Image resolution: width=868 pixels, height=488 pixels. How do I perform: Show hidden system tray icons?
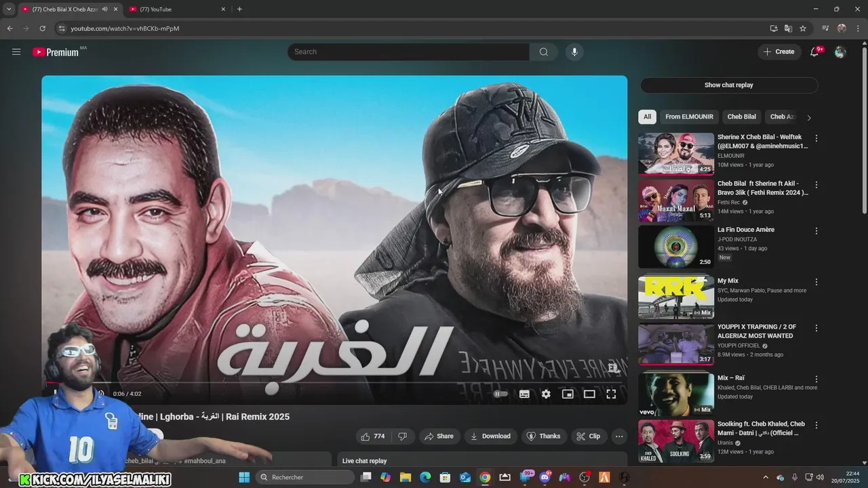point(766,477)
